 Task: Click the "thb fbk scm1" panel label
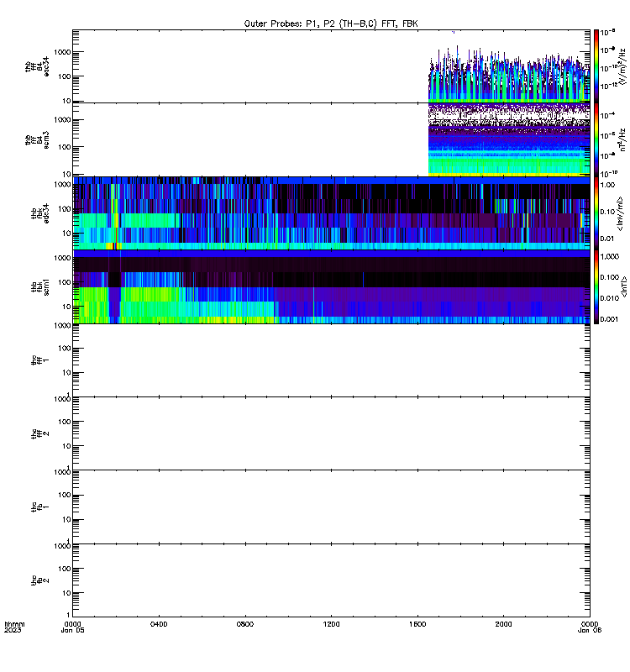[x=39, y=287]
